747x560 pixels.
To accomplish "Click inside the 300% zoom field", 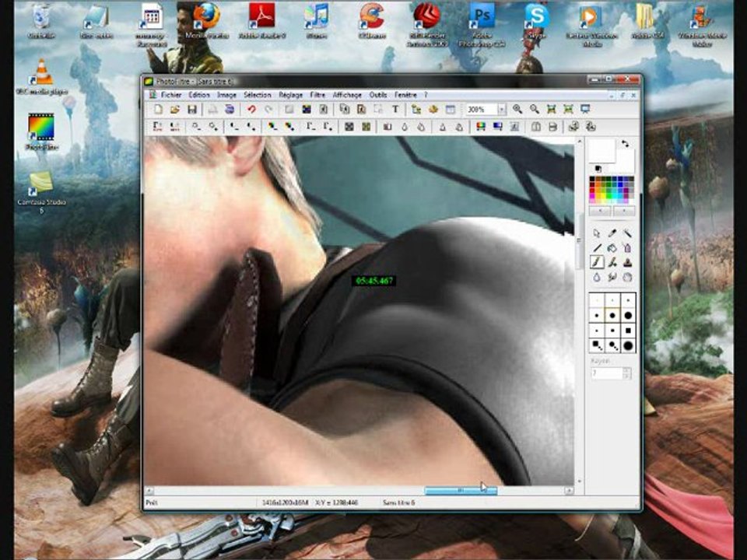I will coord(481,110).
